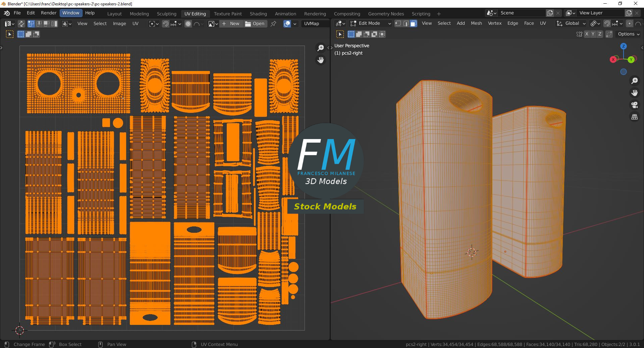Toggle snapping magnet in UV editor
Screen dimensions: 644x348
pyautogui.click(x=165, y=24)
